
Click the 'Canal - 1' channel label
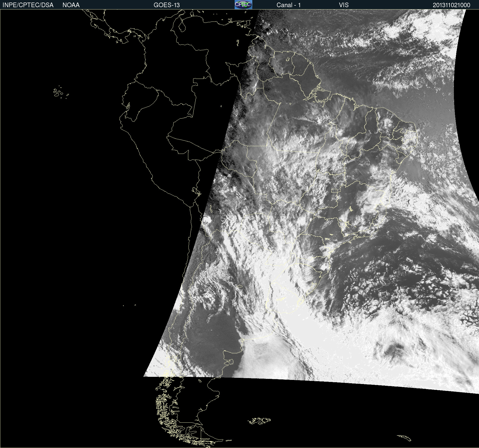(289, 5)
